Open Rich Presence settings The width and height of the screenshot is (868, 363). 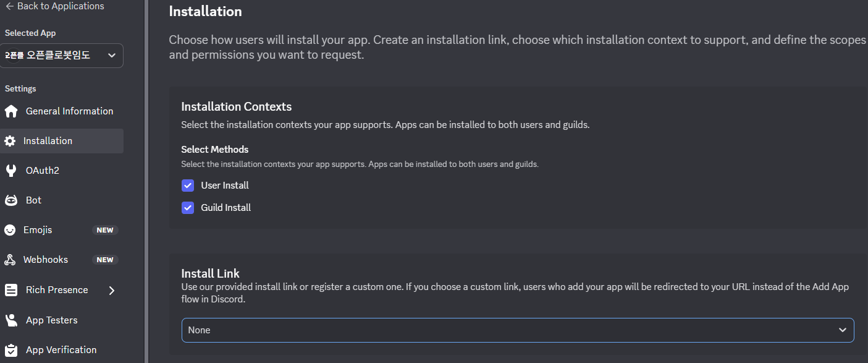(62, 290)
